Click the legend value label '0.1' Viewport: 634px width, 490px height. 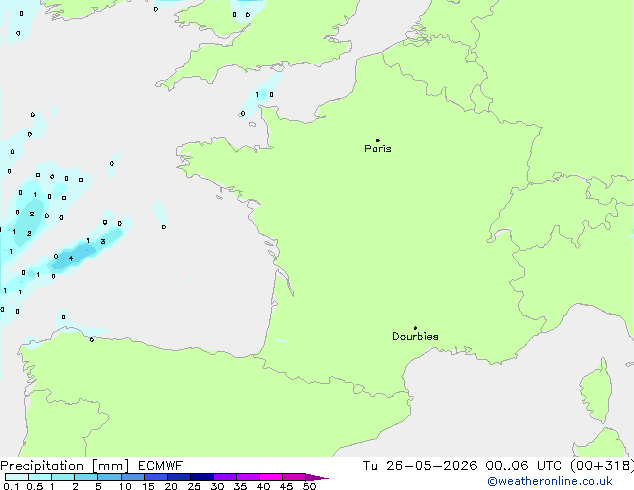tap(11, 486)
